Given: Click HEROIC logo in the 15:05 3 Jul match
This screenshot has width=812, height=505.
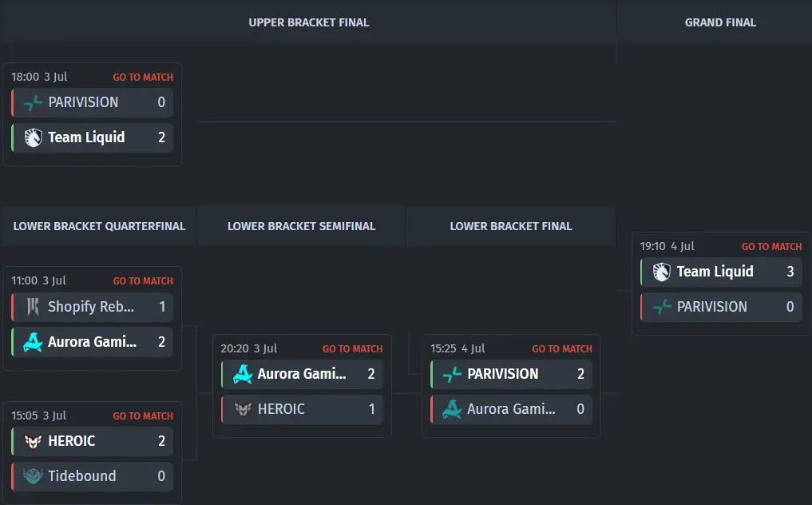Looking at the screenshot, I should coord(33,441).
